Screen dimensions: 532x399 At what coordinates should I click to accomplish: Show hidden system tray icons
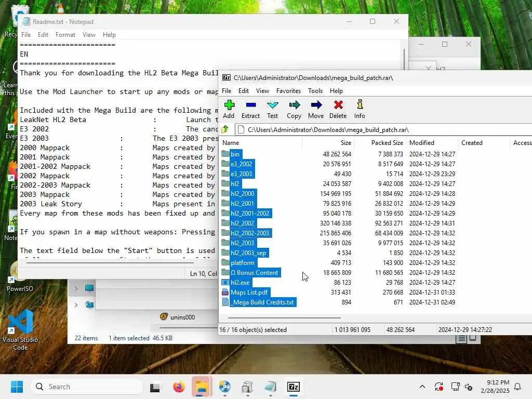(x=422, y=387)
